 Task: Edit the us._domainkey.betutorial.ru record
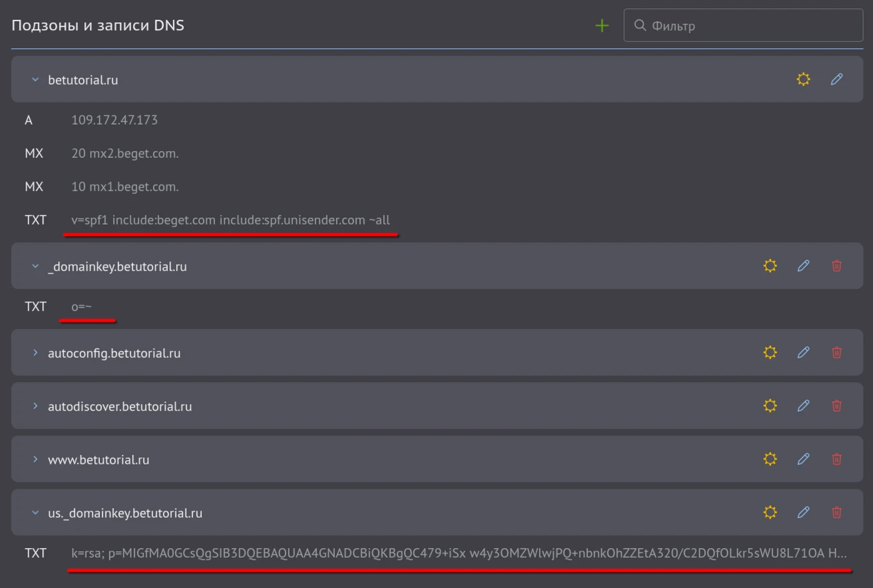click(803, 512)
